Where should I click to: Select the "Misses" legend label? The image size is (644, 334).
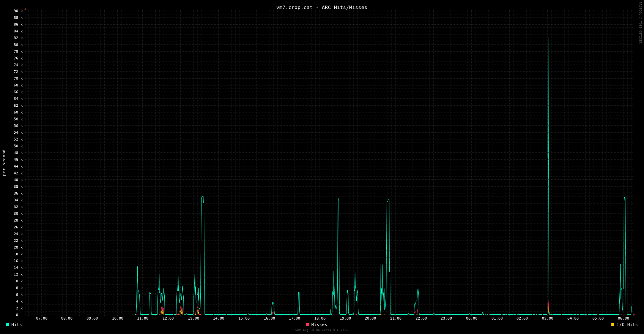click(x=319, y=325)
